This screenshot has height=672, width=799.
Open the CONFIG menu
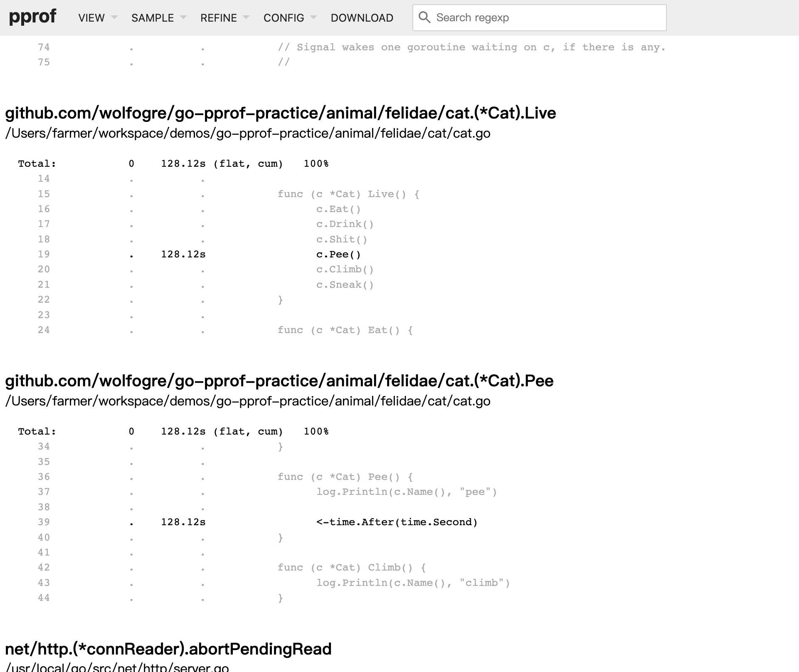284,18
